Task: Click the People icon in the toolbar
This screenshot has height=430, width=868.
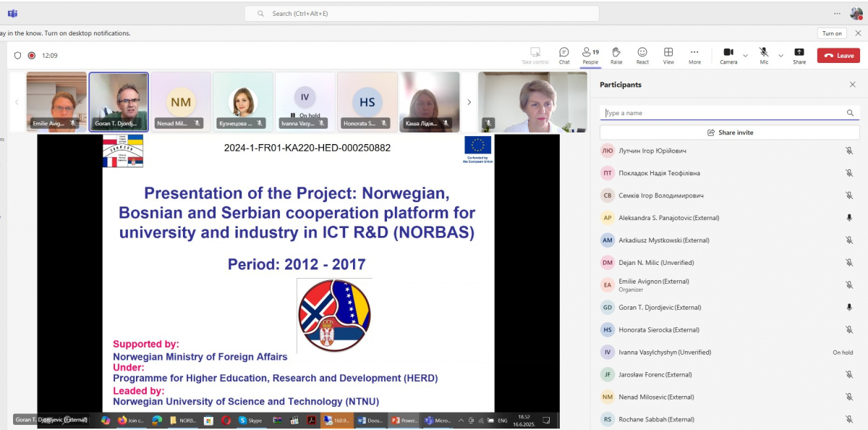Action: (x=590, y=55)
